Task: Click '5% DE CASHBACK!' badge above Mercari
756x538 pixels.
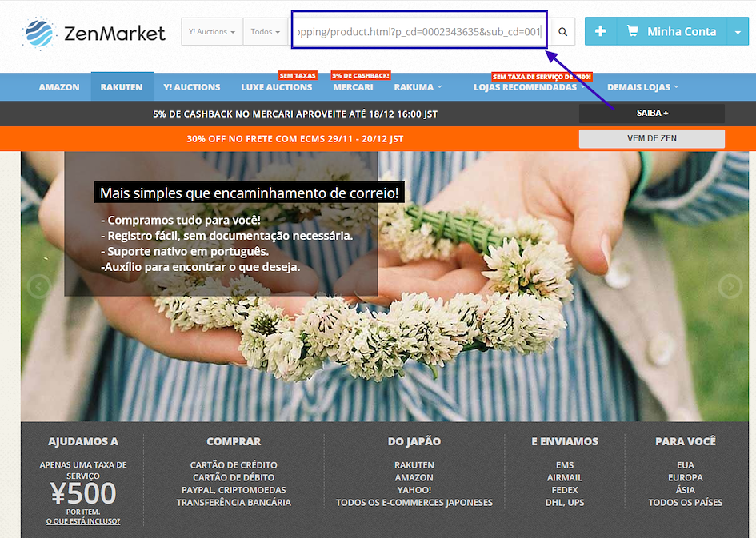Action: point(361,76)
